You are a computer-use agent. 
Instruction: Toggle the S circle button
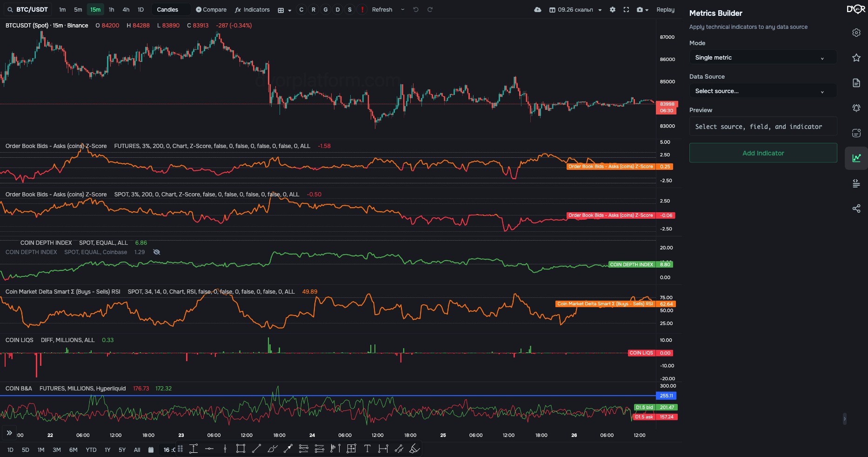point(350,10)
